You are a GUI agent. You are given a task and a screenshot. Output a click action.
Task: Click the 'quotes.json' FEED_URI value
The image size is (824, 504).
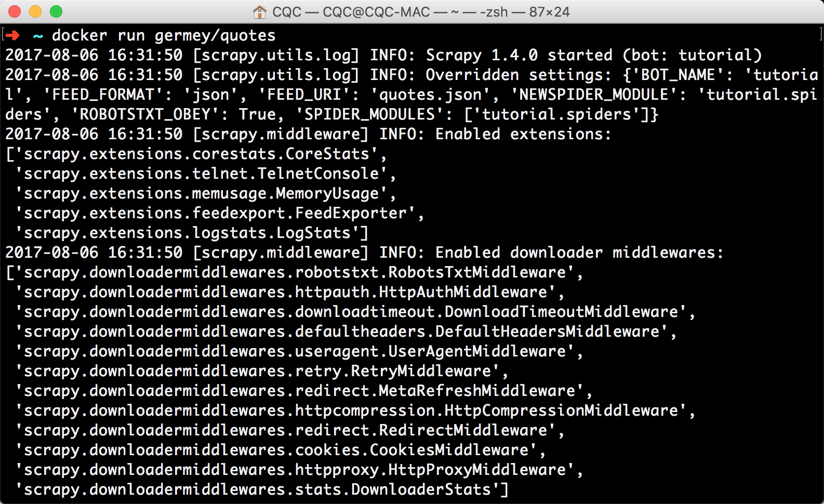[431, 95]
